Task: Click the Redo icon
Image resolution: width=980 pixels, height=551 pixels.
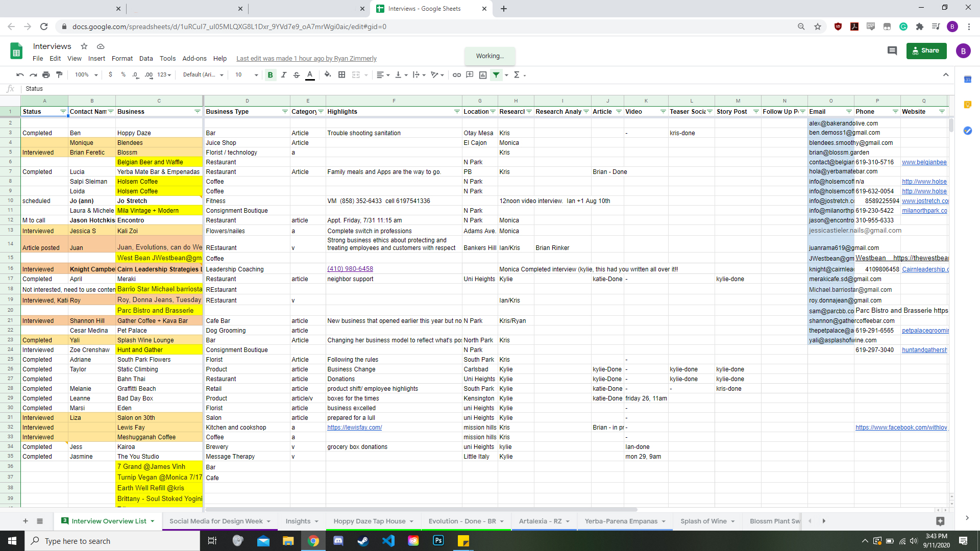Action: tap(33, 75)
